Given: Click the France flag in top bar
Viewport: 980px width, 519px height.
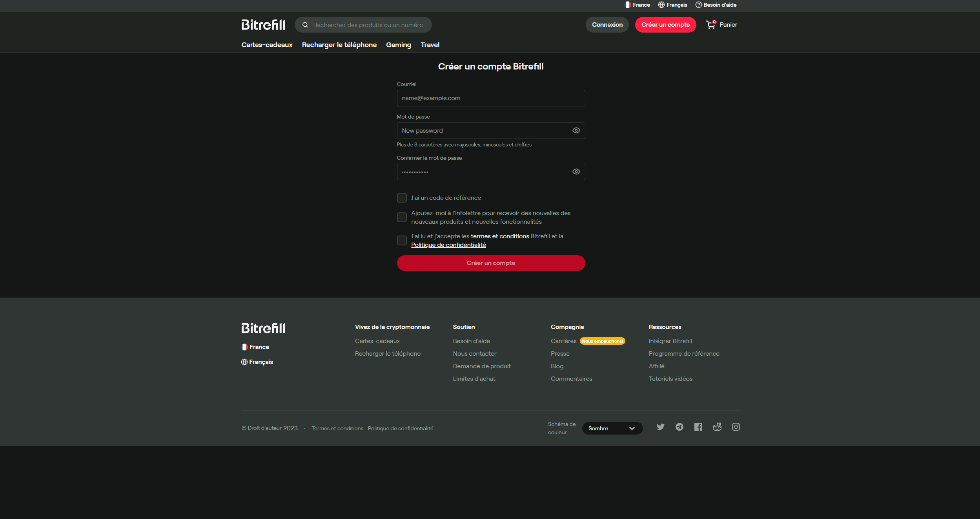Looking at the screenshot, I should click(x=628, y=5).
